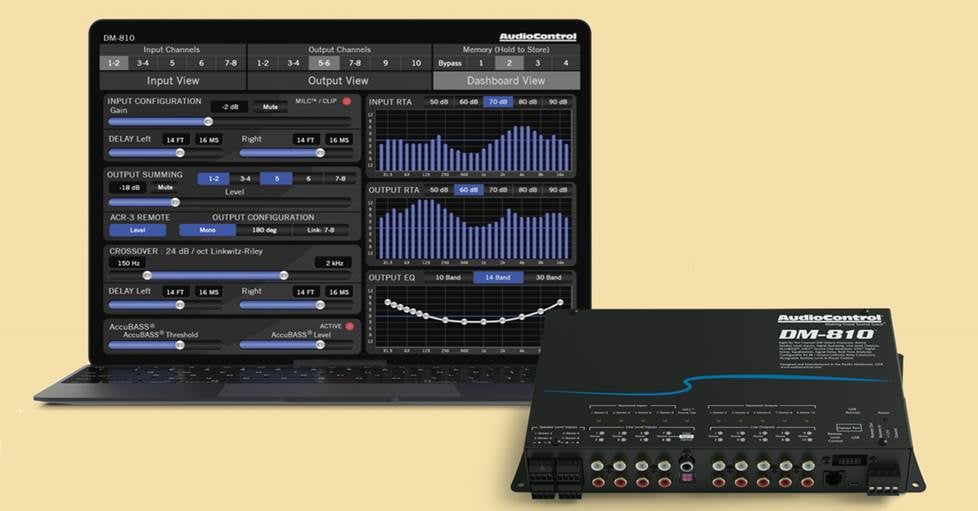
Task: Switch to the Output View tab
Action: point(339,80)
